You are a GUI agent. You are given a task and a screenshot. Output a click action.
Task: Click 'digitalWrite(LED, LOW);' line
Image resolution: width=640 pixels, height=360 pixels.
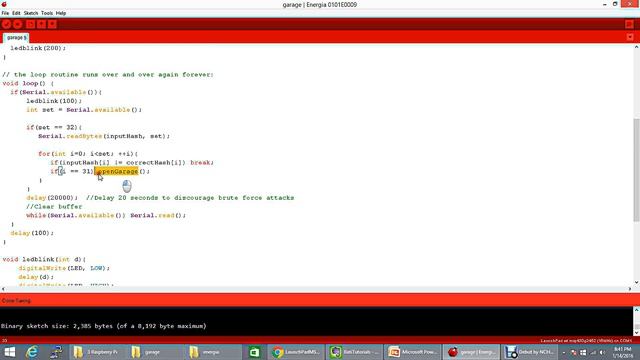(x=64, y=268)
